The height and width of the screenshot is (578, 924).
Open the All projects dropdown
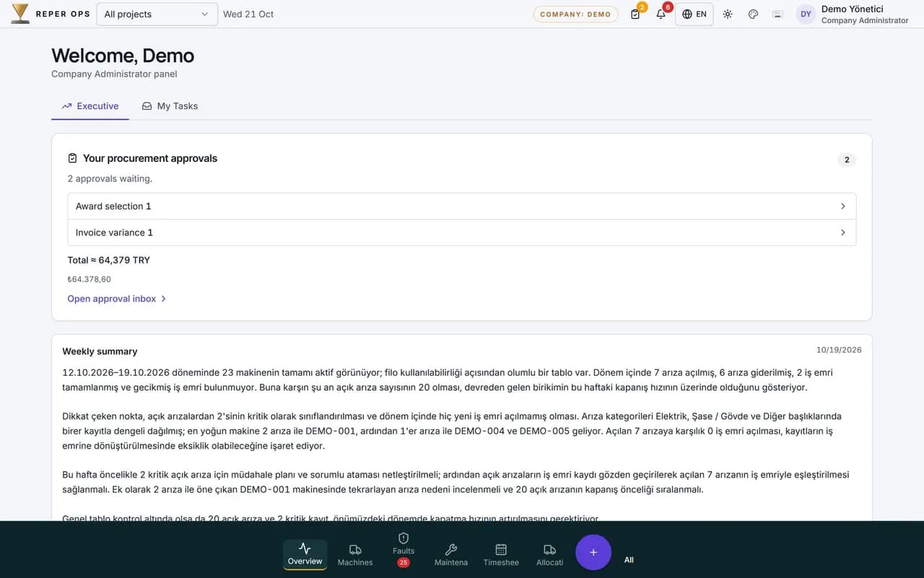coord(157,14)
